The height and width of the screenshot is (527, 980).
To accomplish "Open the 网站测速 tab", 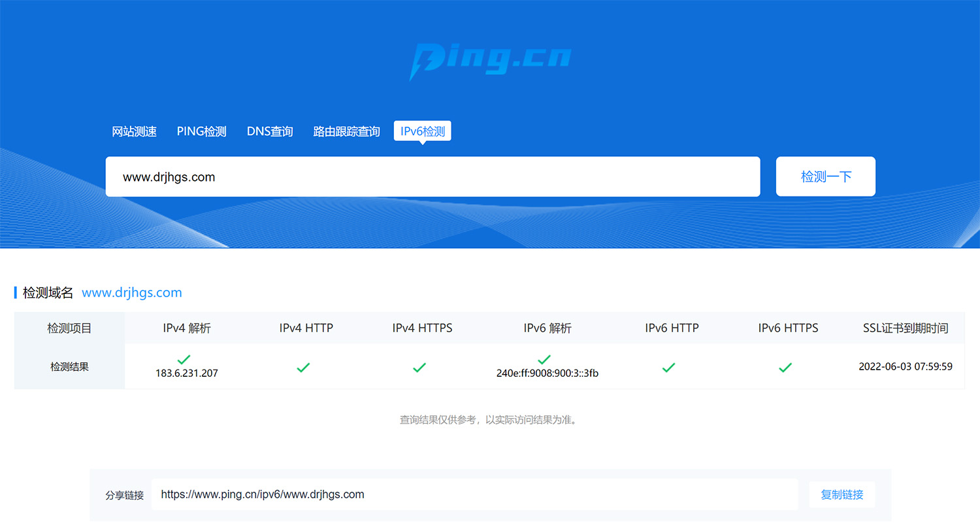I will 135,131.
